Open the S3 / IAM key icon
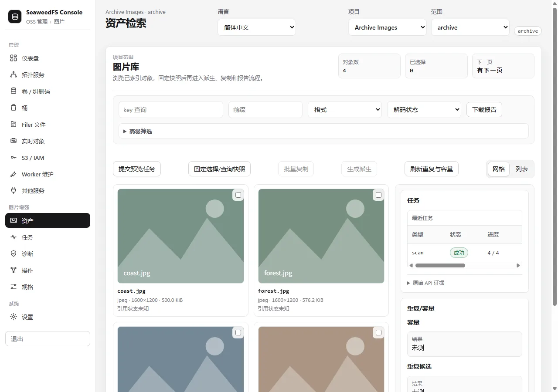This screenshot has height=392, width=558. 14,158
